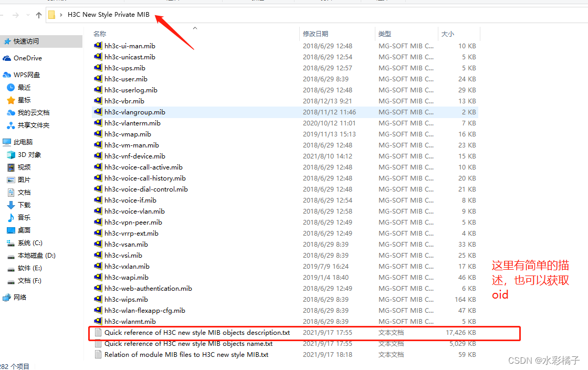Expand the address bar path chevron
This screenshot has width=588, height=370.
click(61, 15)
